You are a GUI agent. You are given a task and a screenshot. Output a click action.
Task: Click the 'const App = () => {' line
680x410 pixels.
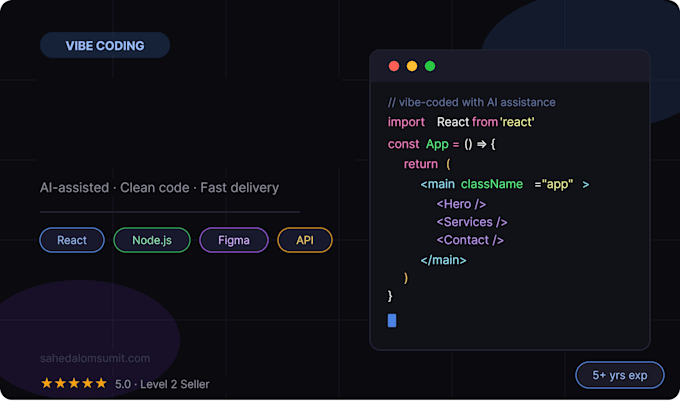[x=441, y=144]
